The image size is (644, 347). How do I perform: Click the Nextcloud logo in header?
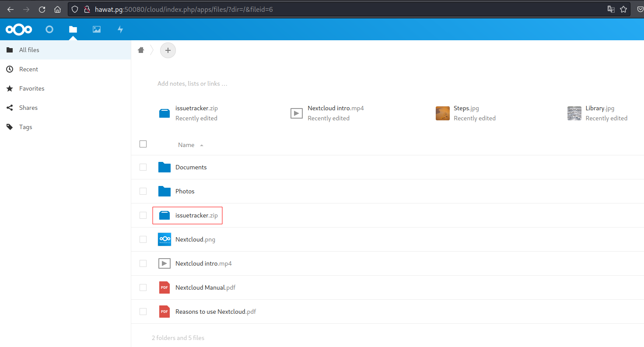point(19,29)
